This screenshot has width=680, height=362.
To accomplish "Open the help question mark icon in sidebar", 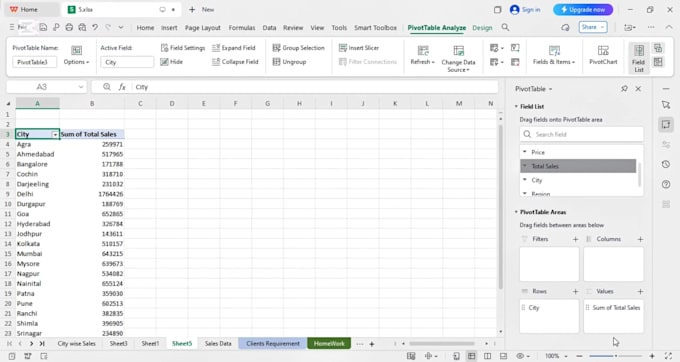I will click(666, 184).
